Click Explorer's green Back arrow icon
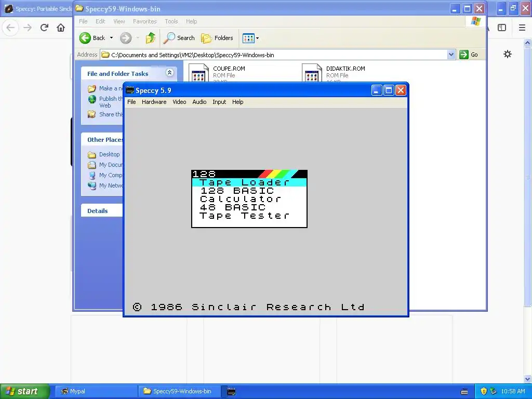Image resolution: width=532 pixels, height=399 pixels. 85,38
